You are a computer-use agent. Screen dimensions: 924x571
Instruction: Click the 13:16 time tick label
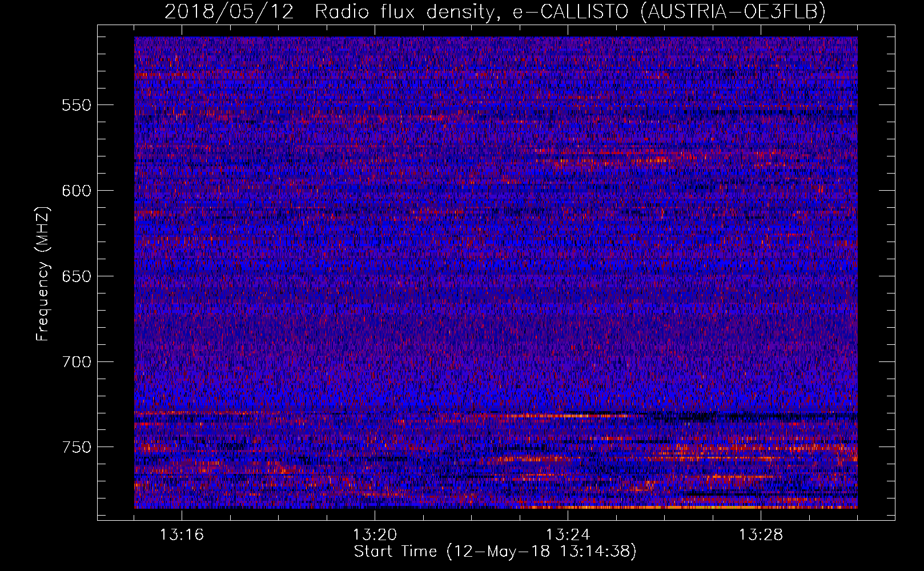click(x=182, y=535)
